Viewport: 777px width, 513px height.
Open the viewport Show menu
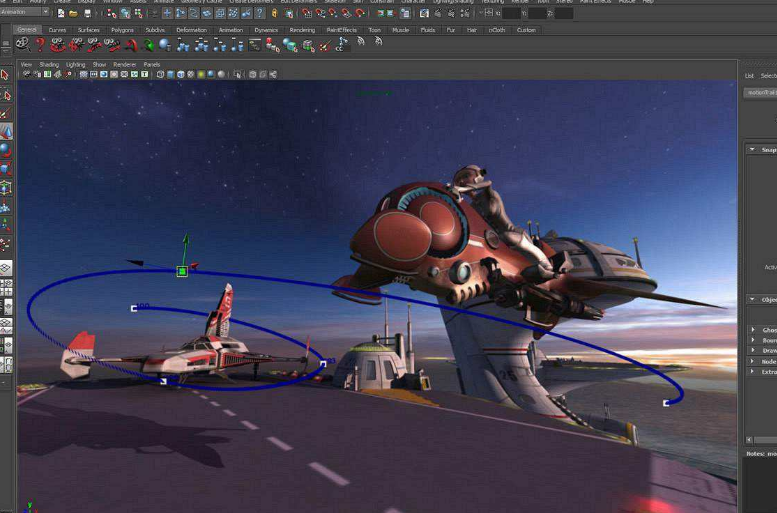(x=99, y=64)
